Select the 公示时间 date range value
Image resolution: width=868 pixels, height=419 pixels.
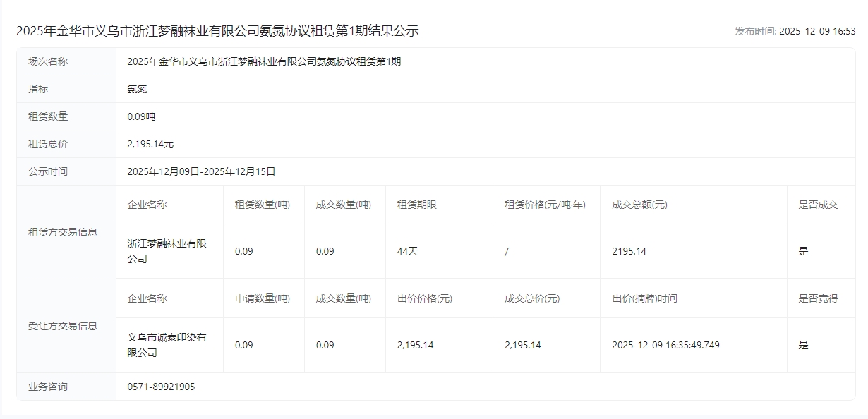201,171
